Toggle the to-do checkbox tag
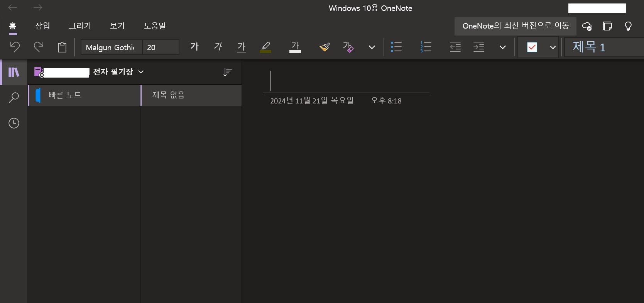 [x=532, y=47]
